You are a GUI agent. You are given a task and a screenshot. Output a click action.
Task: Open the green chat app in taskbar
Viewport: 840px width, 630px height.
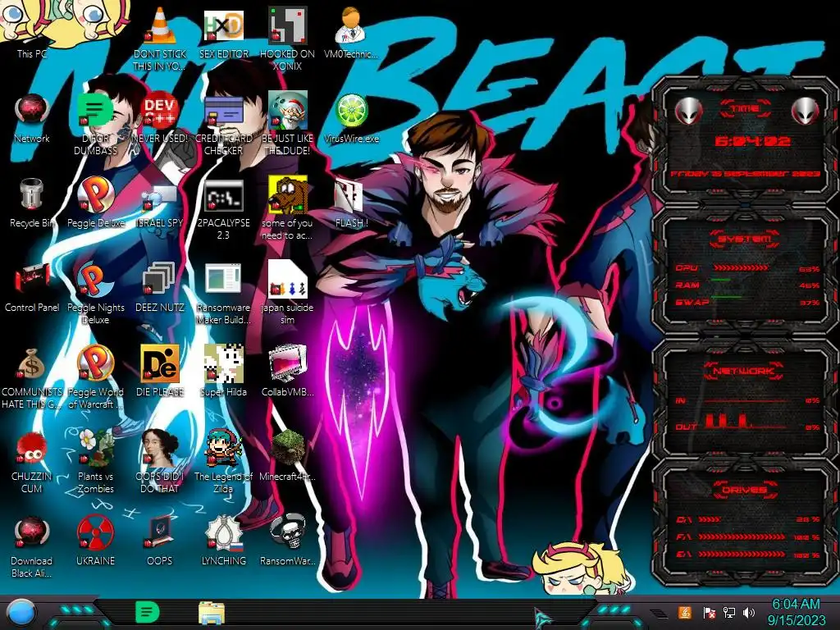point(148,612)
